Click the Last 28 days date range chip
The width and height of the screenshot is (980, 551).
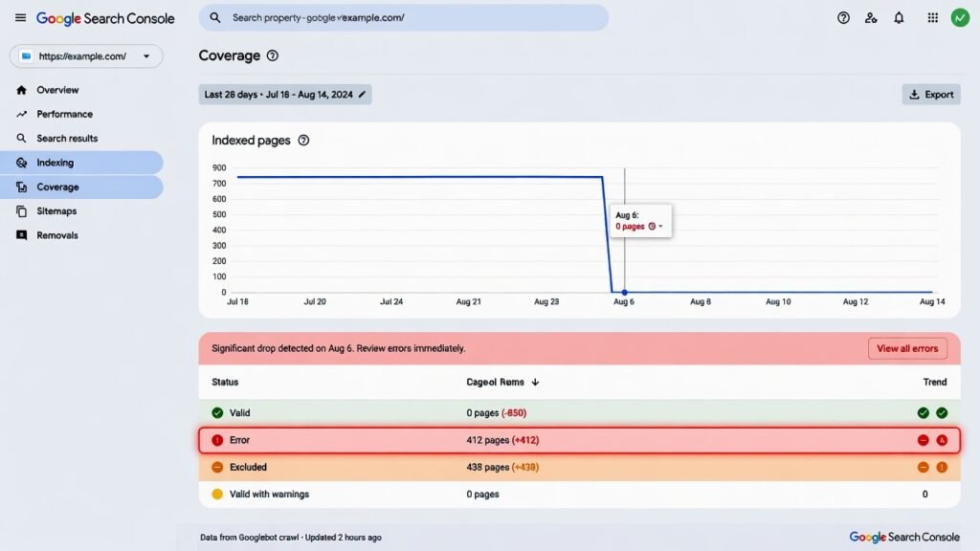[x=285, y=95]
